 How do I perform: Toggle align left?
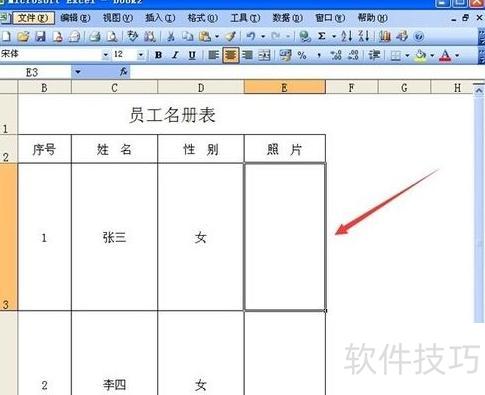213,55
